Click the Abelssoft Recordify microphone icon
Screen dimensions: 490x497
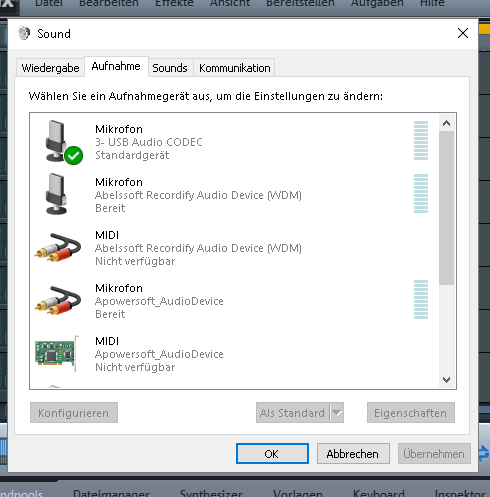[x=56, y=194]
